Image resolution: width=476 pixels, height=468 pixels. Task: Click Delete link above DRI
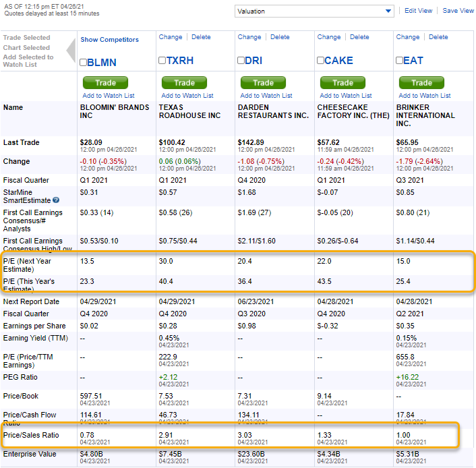point(280,36)
